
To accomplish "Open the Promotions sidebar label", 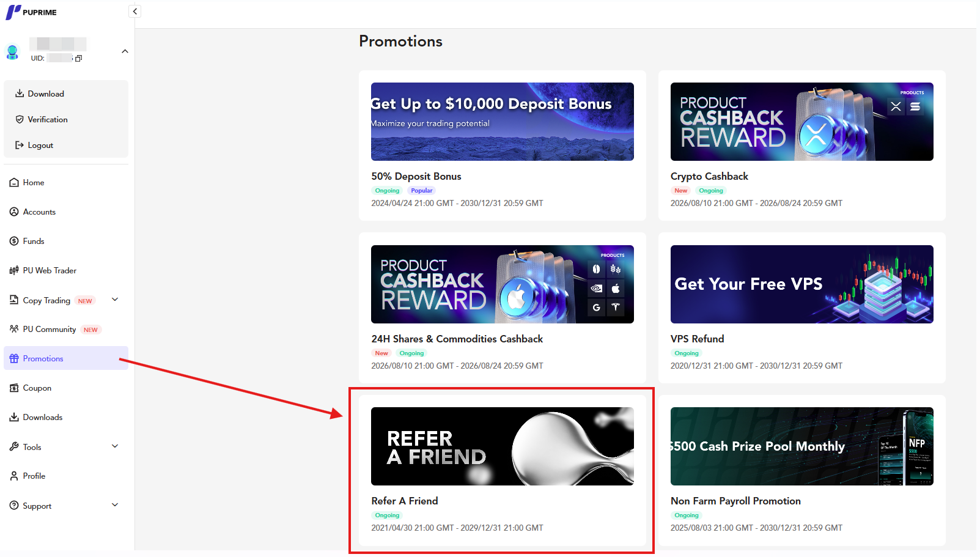I will coord(43,358).
